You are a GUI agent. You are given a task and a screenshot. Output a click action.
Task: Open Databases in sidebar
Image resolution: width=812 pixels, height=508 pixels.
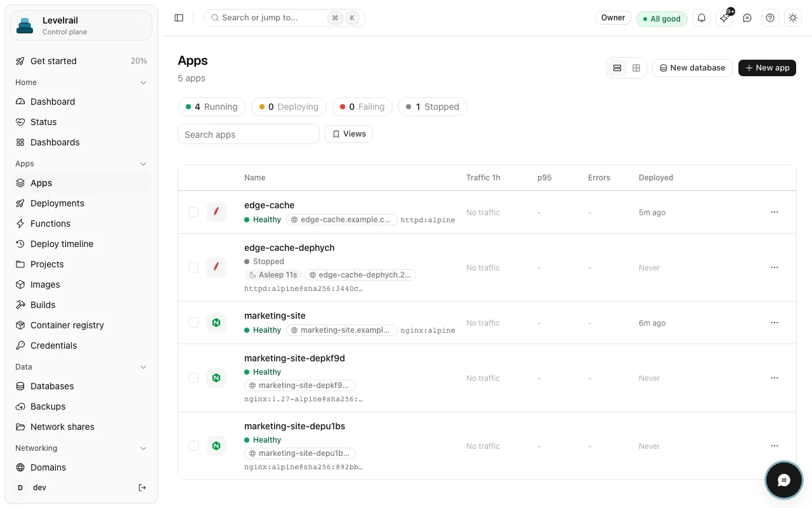(x=81, y=386)
